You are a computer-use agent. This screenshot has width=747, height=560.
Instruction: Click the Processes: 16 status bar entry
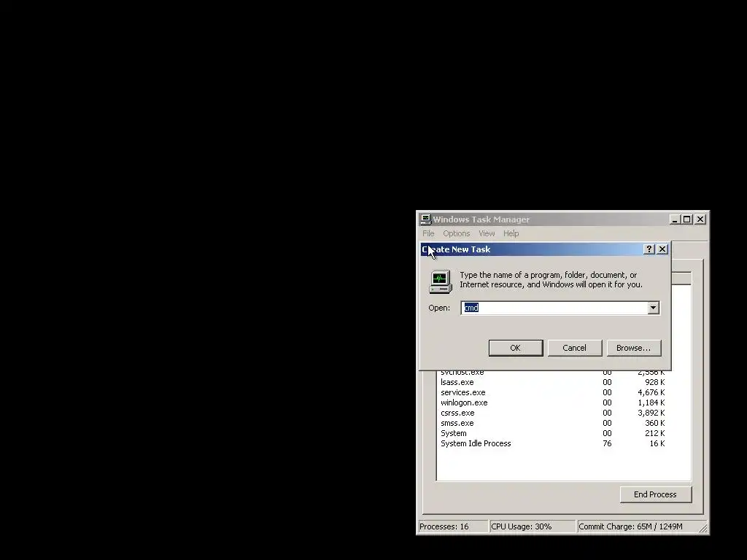[452, 526]
